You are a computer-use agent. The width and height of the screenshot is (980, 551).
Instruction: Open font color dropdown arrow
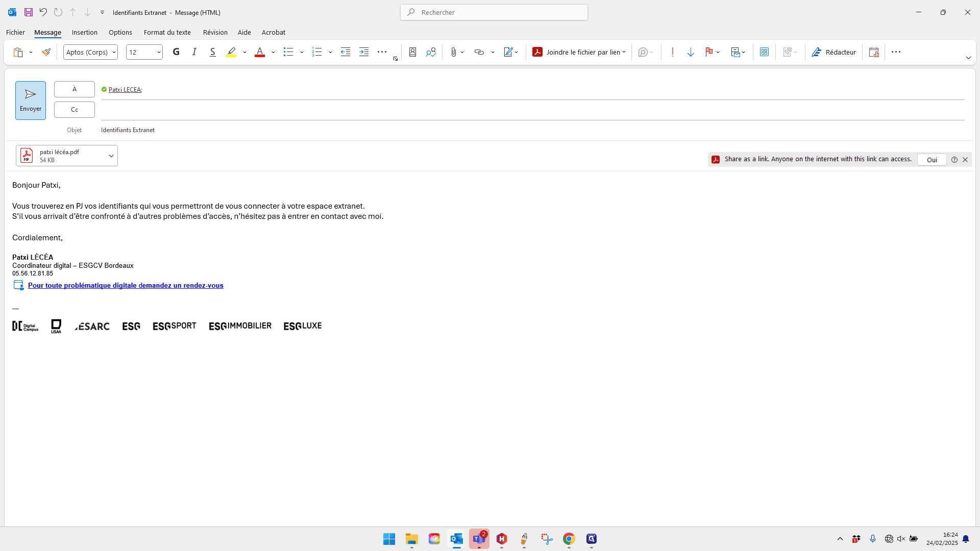pyautogui.click(x=274, y=52)
